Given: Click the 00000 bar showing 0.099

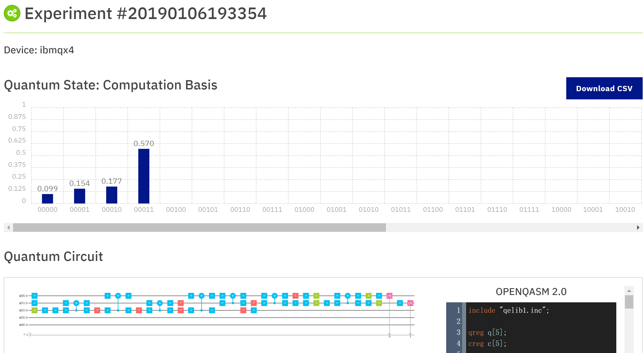Looking at the screenshot, I should coord(47,199).
